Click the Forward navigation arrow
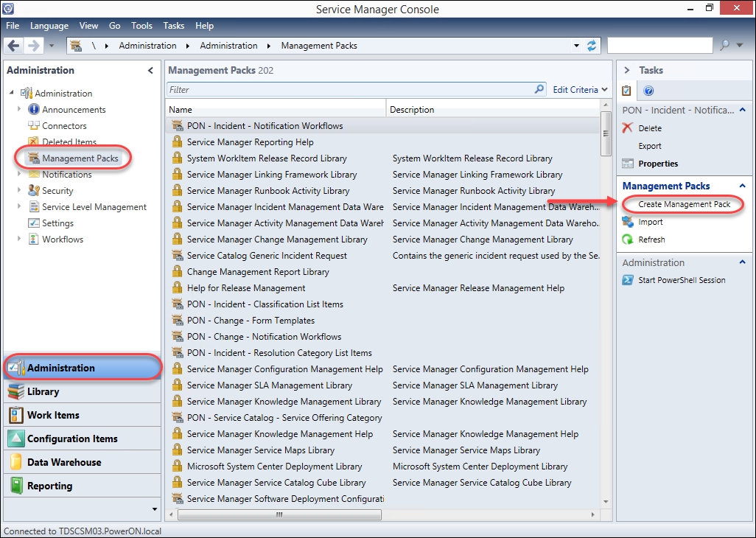 pos(33,46)
